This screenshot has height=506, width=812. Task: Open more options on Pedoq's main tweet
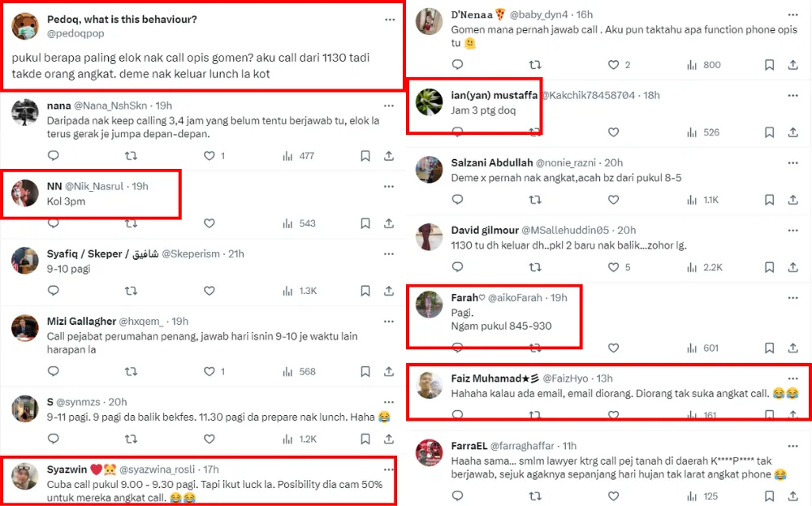(389, 19)
